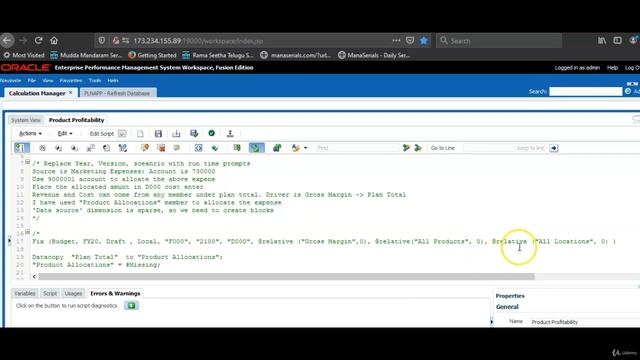Open the Actions dropdown menu
Image resolution: width=640 pixels, height=360 pixels.
click(x=30, y=133)
